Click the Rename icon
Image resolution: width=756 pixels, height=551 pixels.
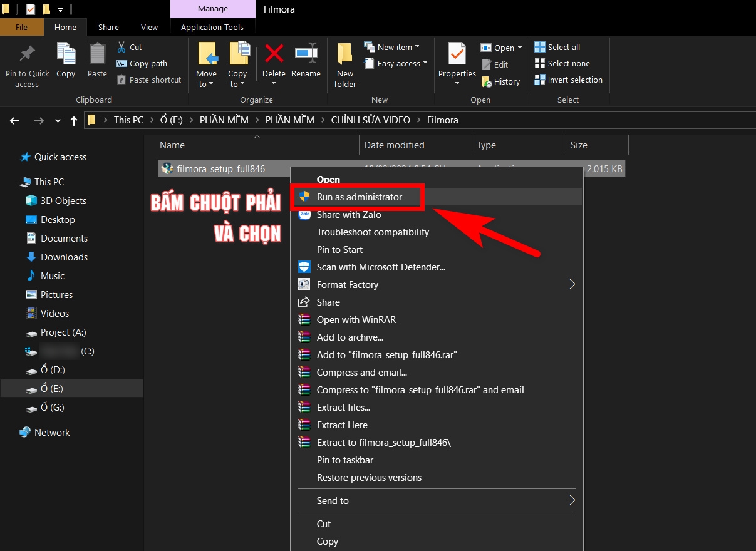click(x=306, y=53)
